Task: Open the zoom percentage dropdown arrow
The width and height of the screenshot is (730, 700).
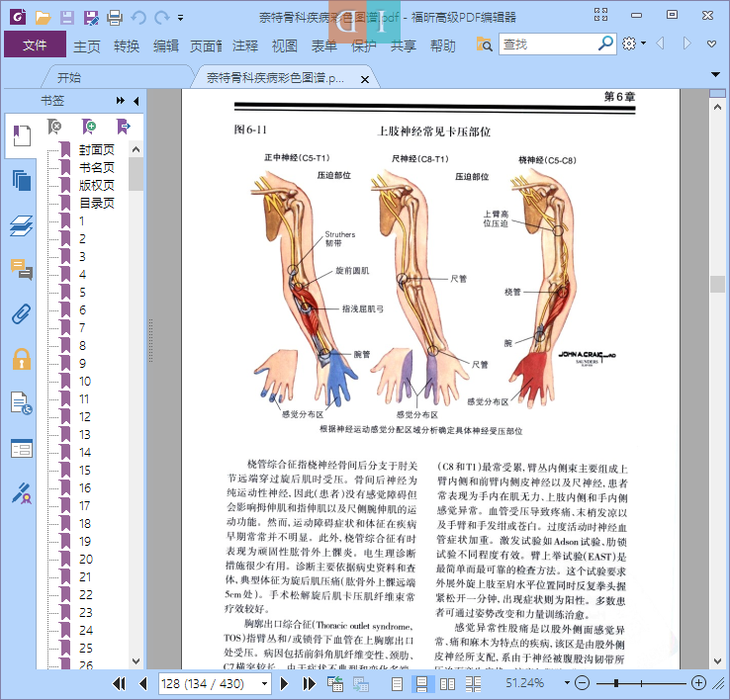Action: pyautogui.click(x=567, y=683)
